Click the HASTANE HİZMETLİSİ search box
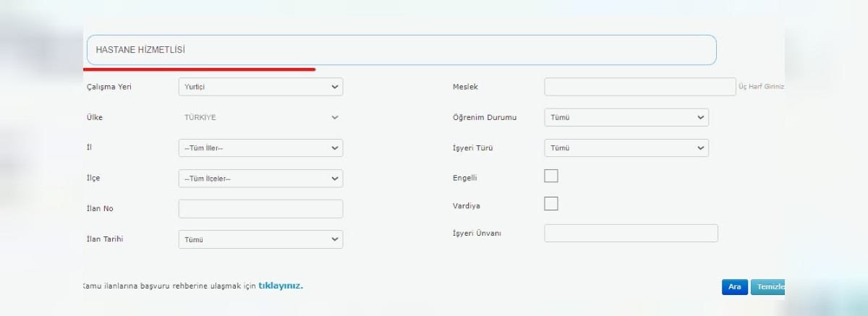 (401, 50)
